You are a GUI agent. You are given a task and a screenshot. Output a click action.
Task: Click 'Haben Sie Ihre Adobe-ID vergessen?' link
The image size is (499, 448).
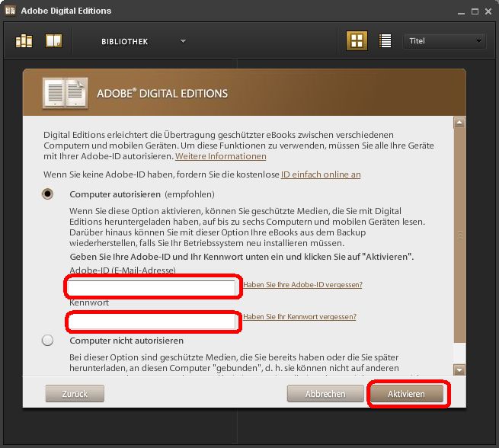302,284
